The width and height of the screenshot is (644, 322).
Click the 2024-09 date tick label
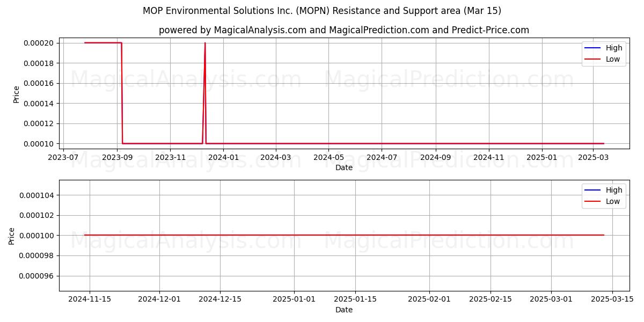point(435,157)
